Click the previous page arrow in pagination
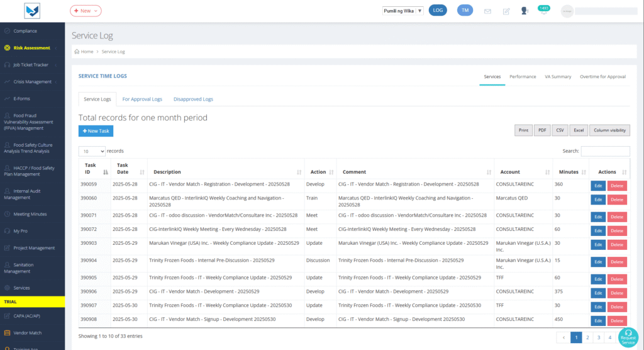This screenshot has width=644, height=350. point(563,337)
